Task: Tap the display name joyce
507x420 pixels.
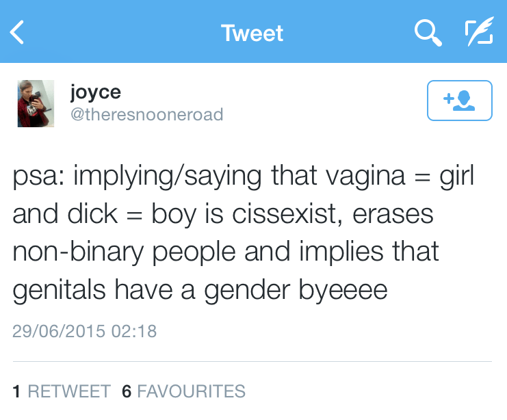Action: coord(96,92)
